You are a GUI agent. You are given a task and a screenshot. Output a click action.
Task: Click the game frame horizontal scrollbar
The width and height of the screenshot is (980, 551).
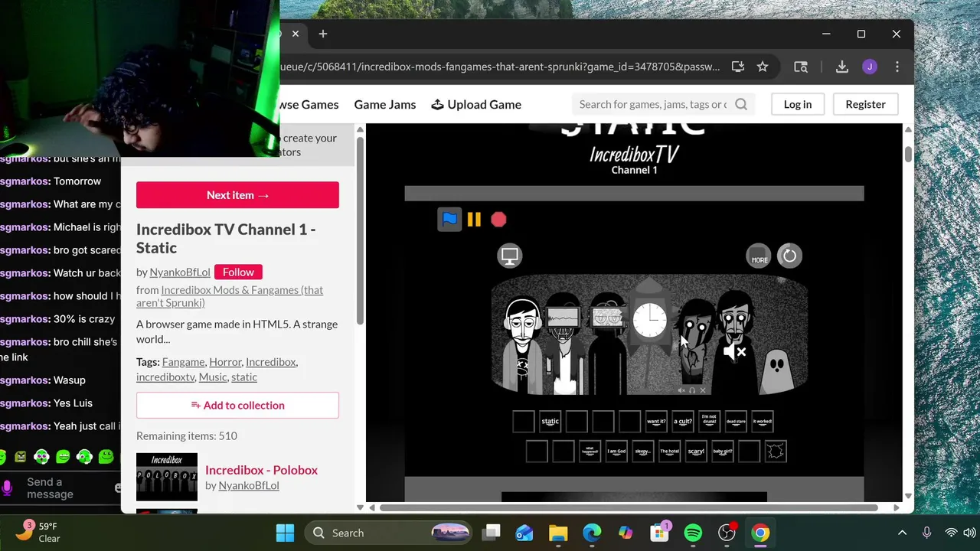(x=628, y=507)
